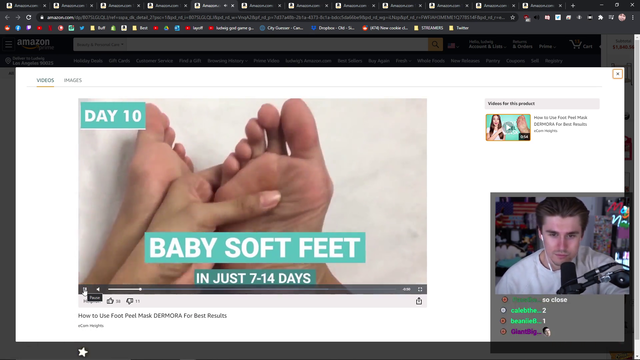Reload the page
This screenshot has width=640, height=360.
coord(28,18)
